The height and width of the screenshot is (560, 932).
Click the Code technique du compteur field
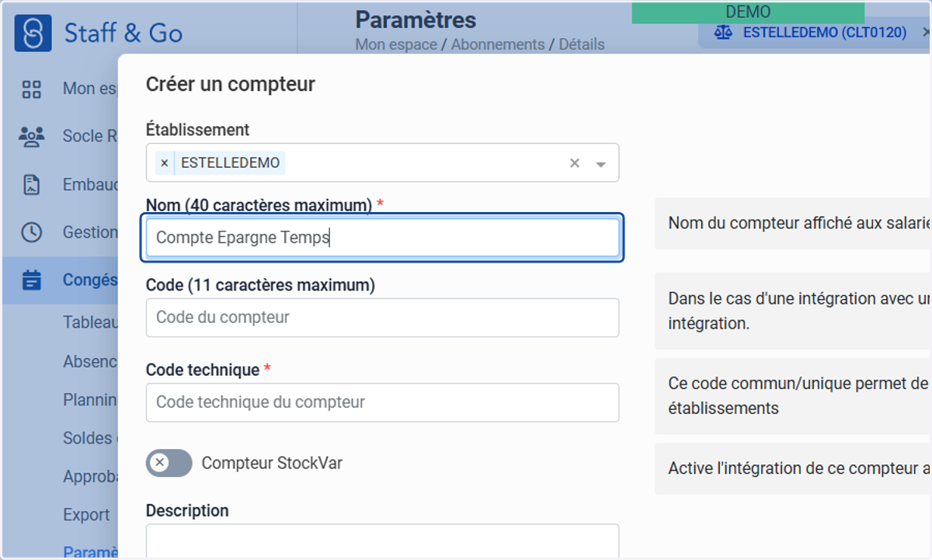[383, 402]
